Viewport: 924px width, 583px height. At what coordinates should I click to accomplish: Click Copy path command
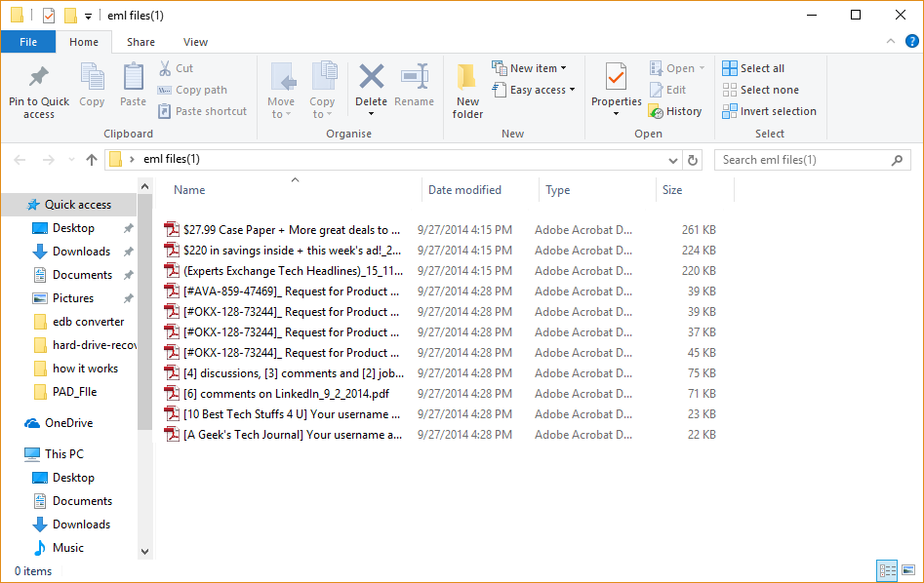tap(192, 90)
